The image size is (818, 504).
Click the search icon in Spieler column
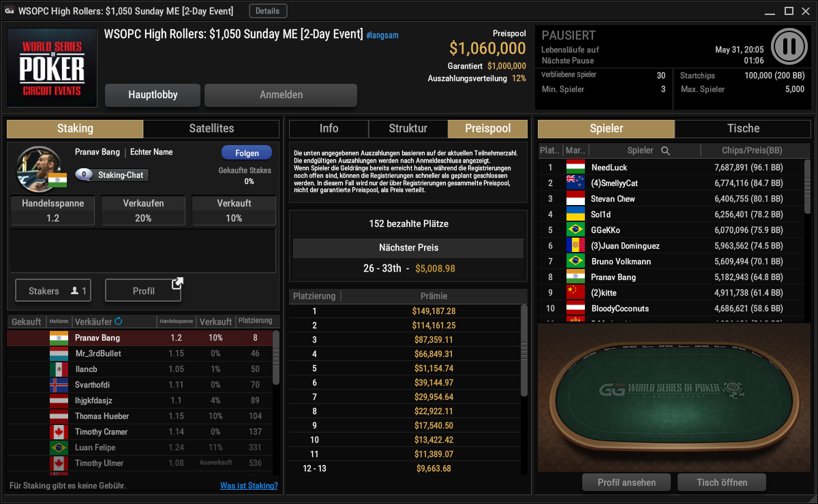click(x=665, y=151)
